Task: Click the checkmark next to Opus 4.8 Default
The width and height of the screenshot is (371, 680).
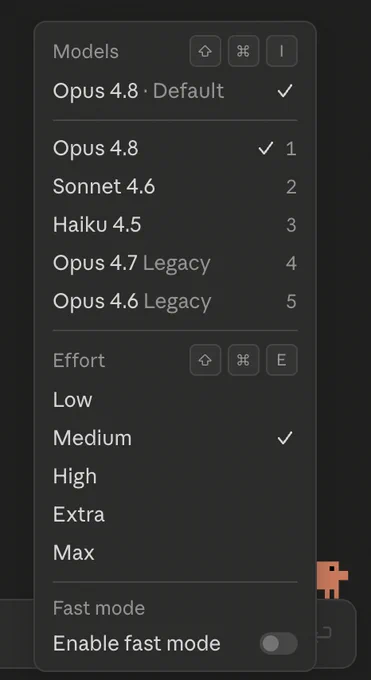Action: pos(285,91)
